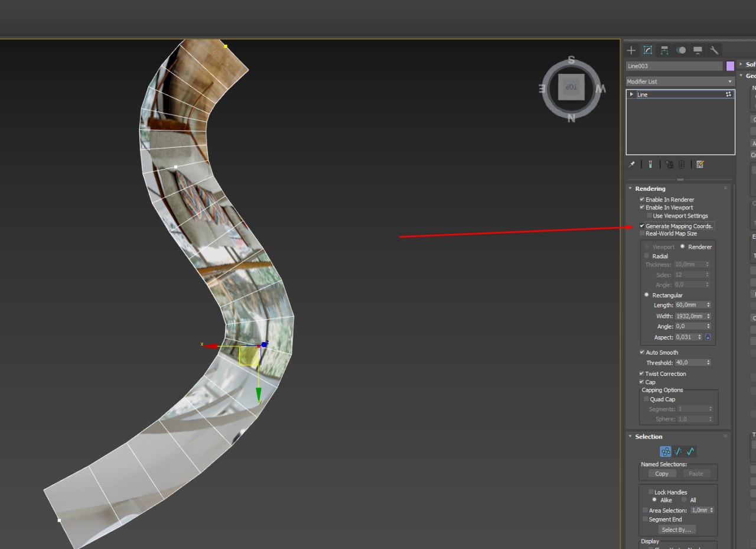
Task: Select the Renderer radio button
Action: tap(683, 246)
